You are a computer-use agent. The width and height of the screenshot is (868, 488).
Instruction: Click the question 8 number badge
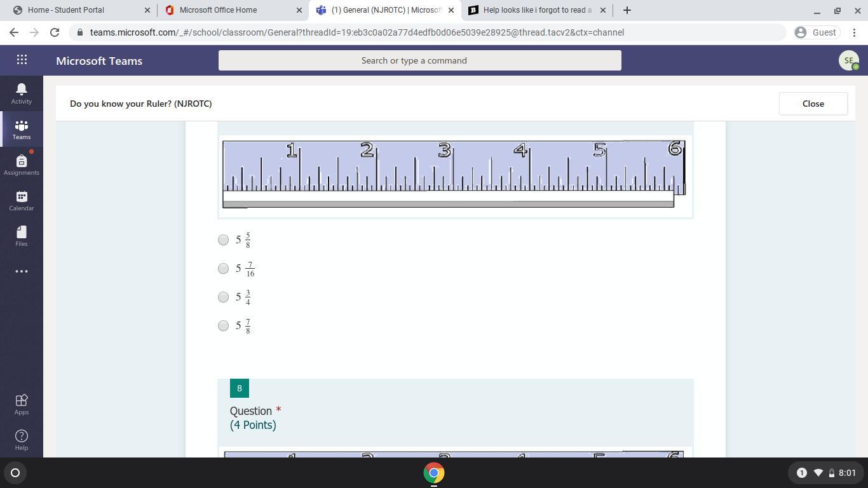pyautogui.click(x=240, y=388)
